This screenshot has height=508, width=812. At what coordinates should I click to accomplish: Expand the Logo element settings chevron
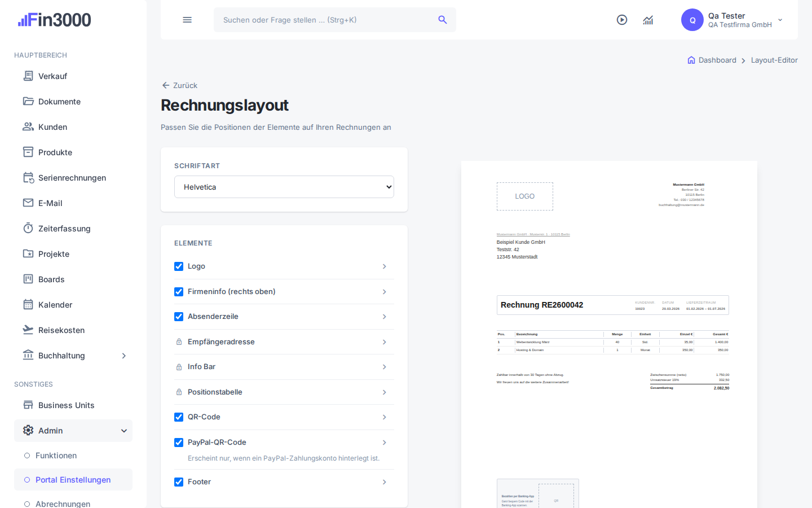pos(385,266)
